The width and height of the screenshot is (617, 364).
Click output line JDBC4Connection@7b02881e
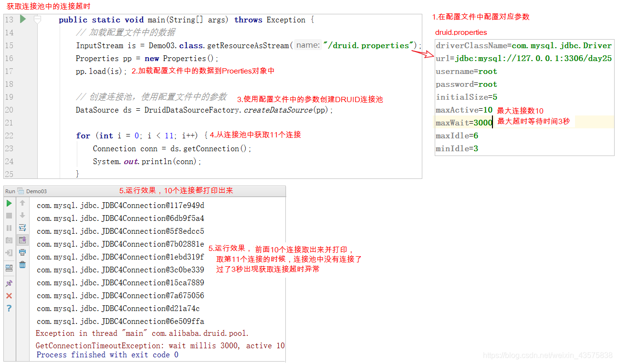click(120, 244)
